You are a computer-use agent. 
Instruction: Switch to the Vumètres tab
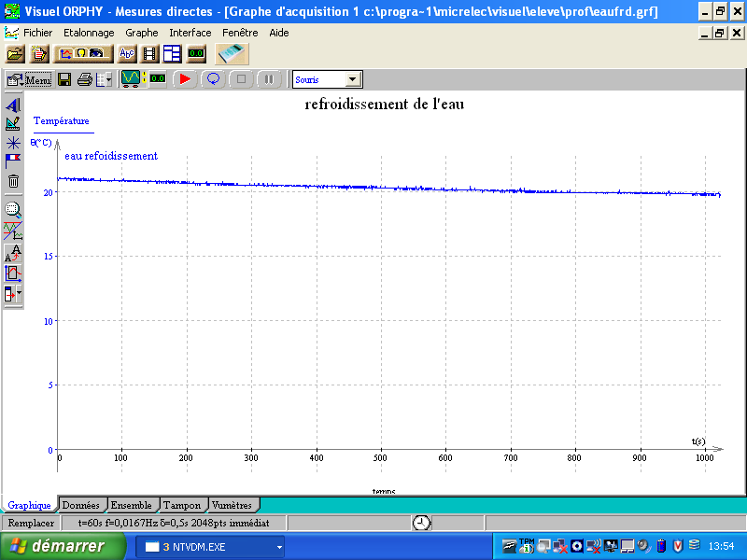[232, 505]
